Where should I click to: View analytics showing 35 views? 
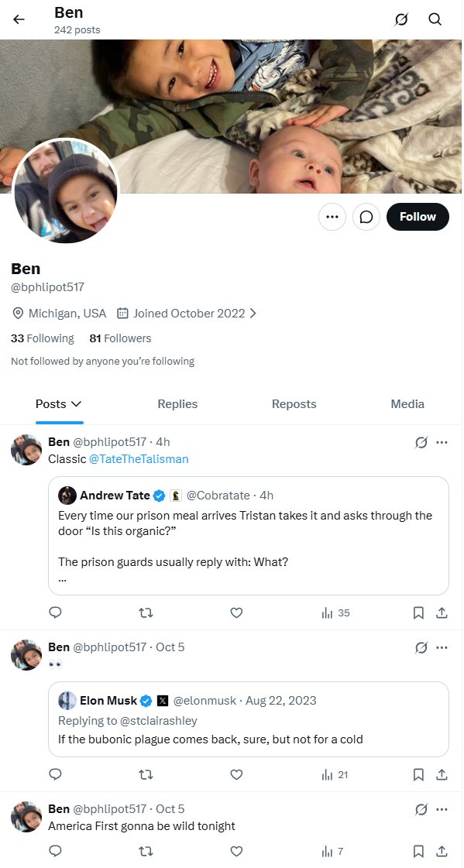click(x=335, y=612)
